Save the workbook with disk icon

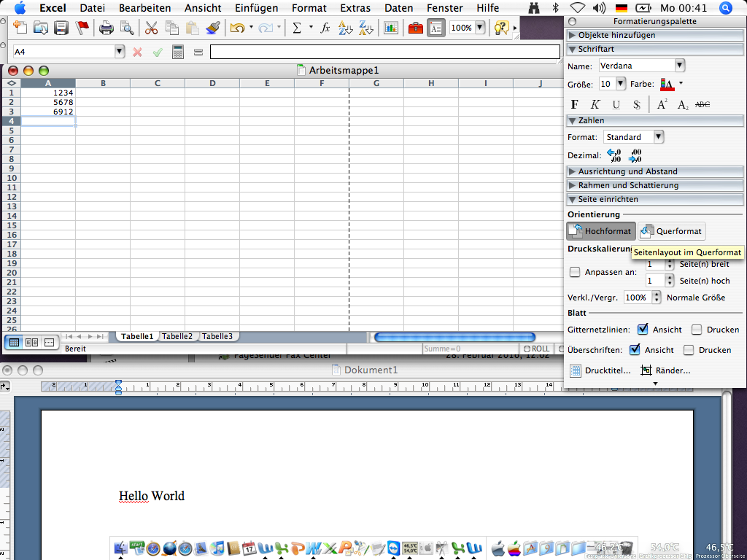[61, 28]
